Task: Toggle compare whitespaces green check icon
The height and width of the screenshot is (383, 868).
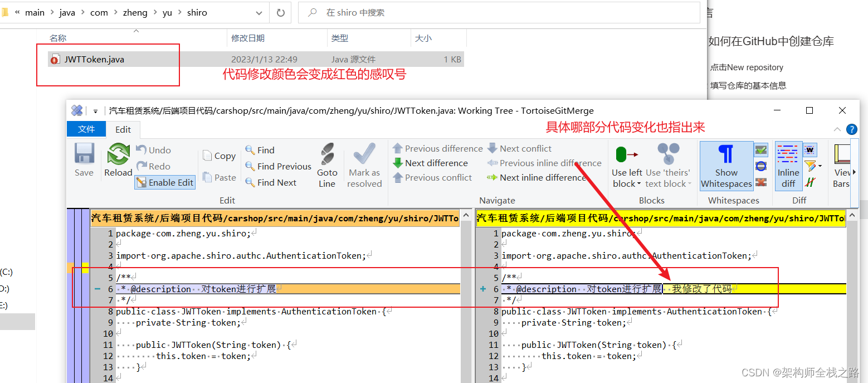Action: tap(761, 150)
